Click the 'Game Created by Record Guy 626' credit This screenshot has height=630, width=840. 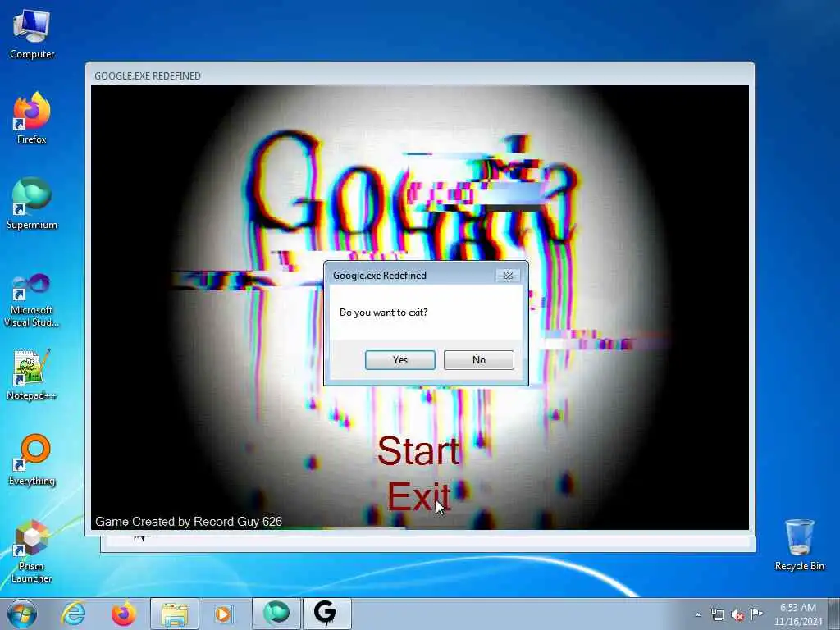click(x=189, y=521)
